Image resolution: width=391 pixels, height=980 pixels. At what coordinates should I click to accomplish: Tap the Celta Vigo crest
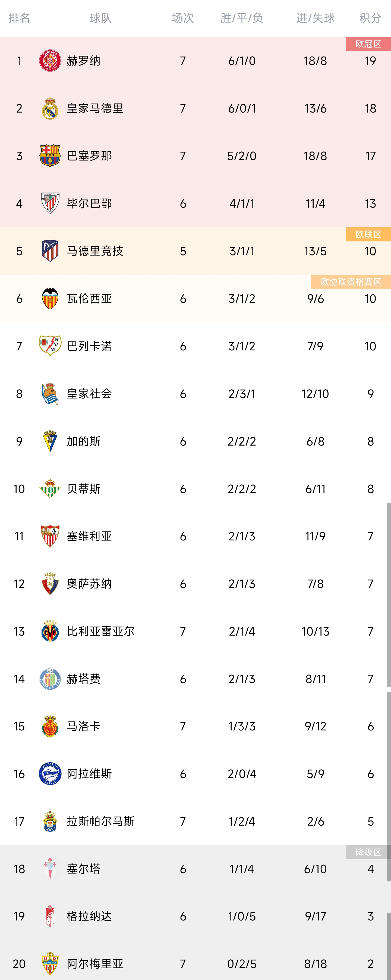pos(50,869)
